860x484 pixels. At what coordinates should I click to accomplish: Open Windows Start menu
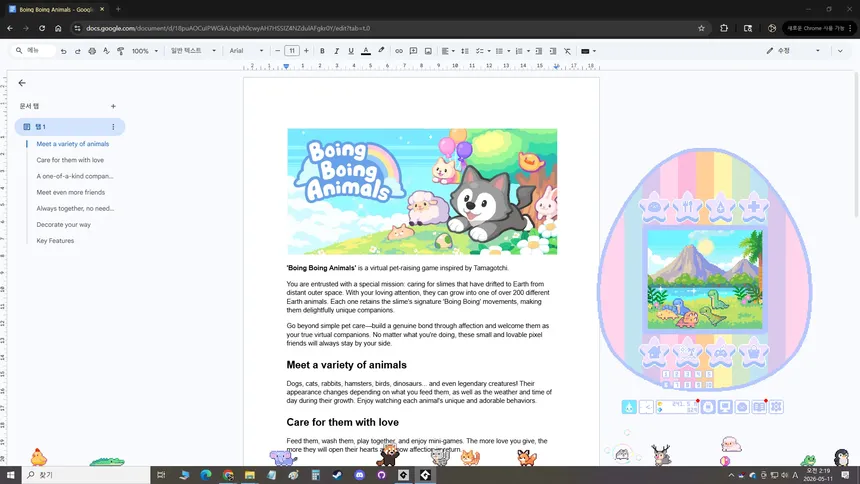coord(10,475)
